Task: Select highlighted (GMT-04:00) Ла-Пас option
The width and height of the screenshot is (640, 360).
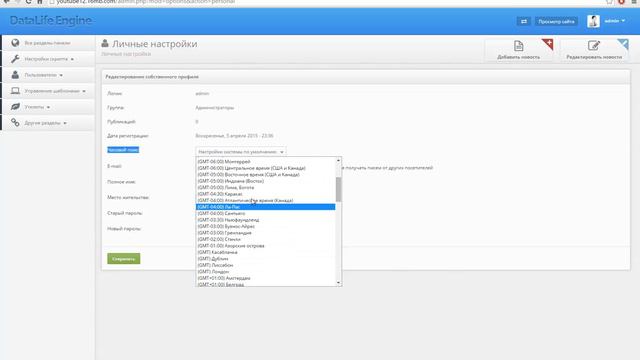Action: 265,207
